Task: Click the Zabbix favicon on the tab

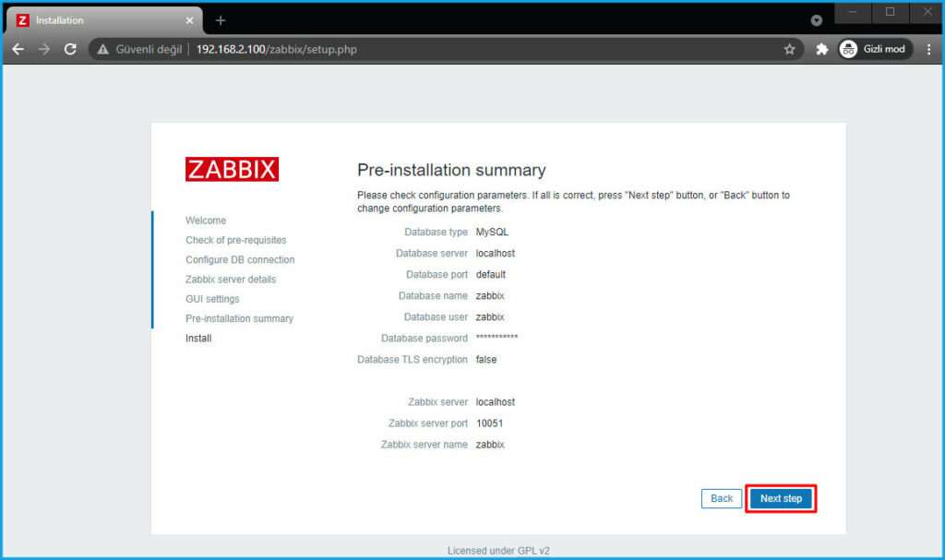Action: pyautogui.click(x=23, y=20)
